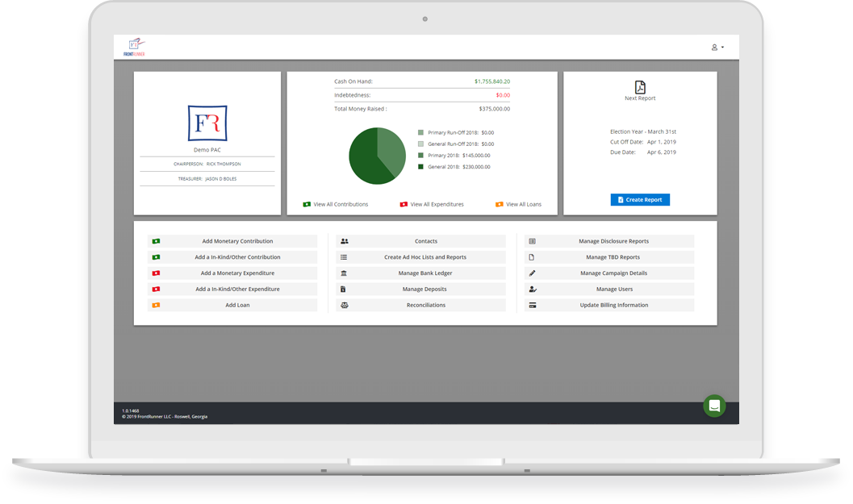
Task: Click Primary Run-Off 2018 legend swatch
Action: 420,133
